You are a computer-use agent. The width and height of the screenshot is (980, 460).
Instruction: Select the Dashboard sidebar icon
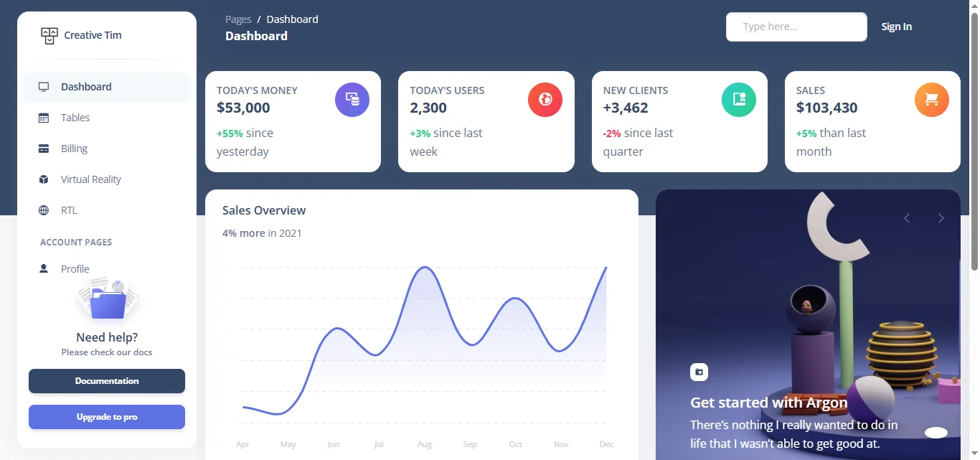(43, 86)
